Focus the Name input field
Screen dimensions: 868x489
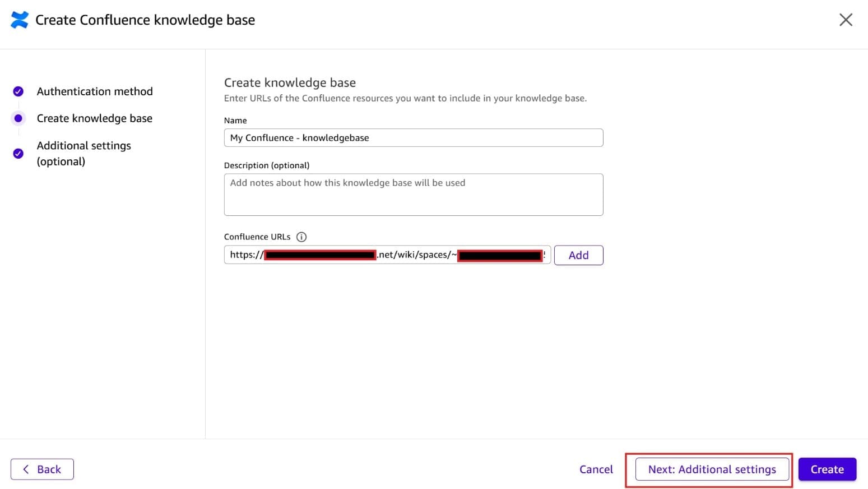coord(414,138)
